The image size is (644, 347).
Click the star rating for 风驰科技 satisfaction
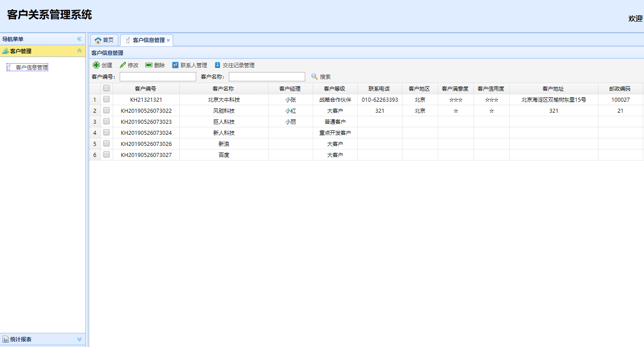[457, 111]
